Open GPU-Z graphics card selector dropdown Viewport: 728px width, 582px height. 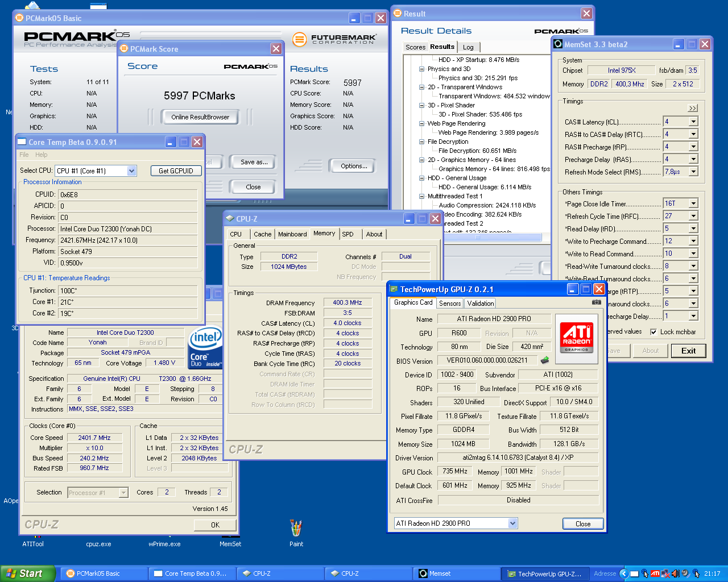(512, 523)
